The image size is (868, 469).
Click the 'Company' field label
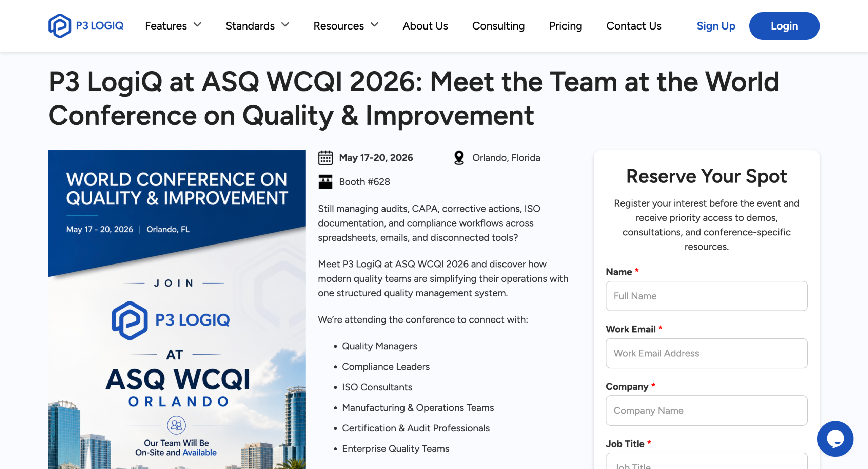coord(627,386)
